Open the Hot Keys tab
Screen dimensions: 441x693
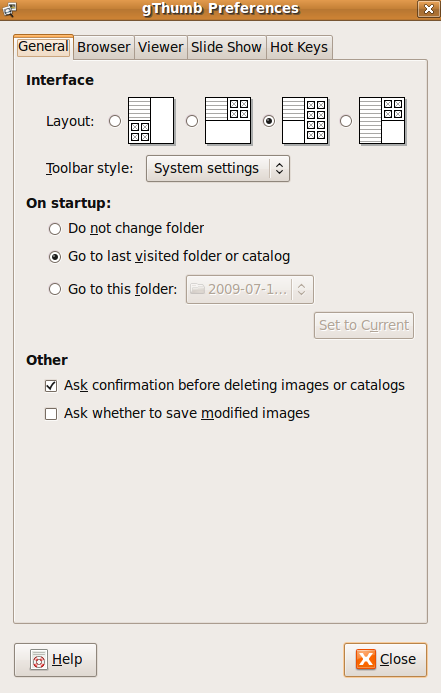299,47
